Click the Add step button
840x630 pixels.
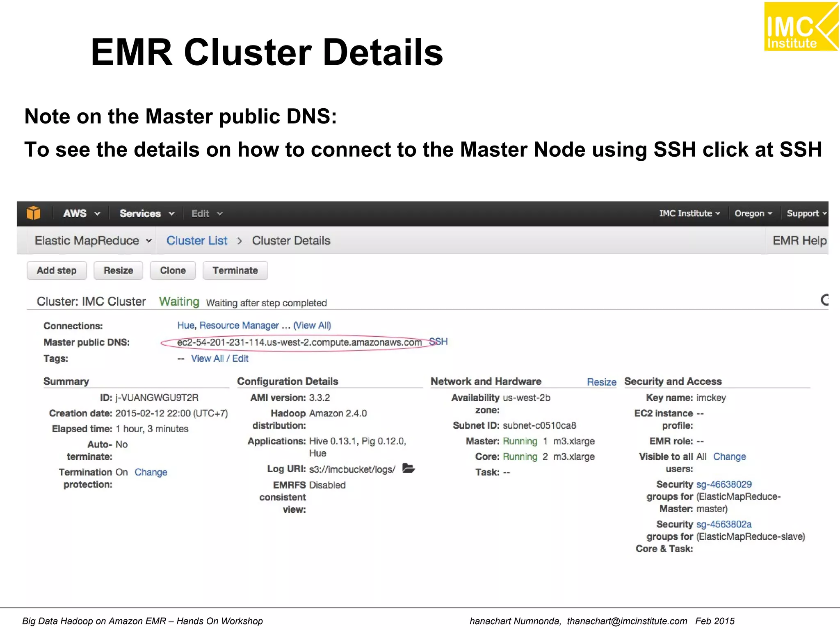[x=57, y=270]
